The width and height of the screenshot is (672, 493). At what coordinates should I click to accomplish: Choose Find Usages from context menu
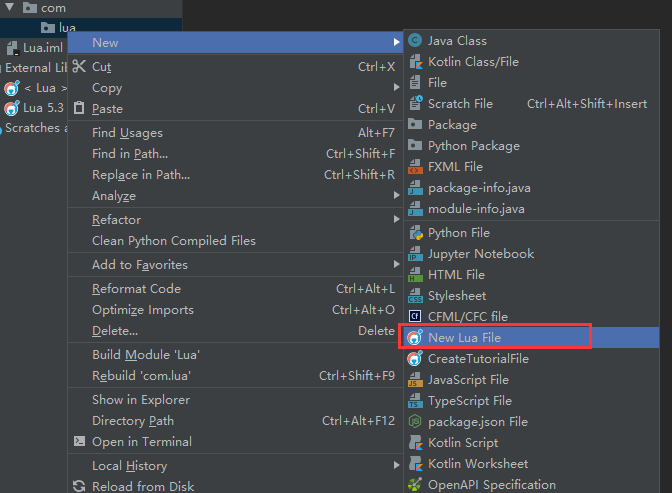[x=236, y=132]
